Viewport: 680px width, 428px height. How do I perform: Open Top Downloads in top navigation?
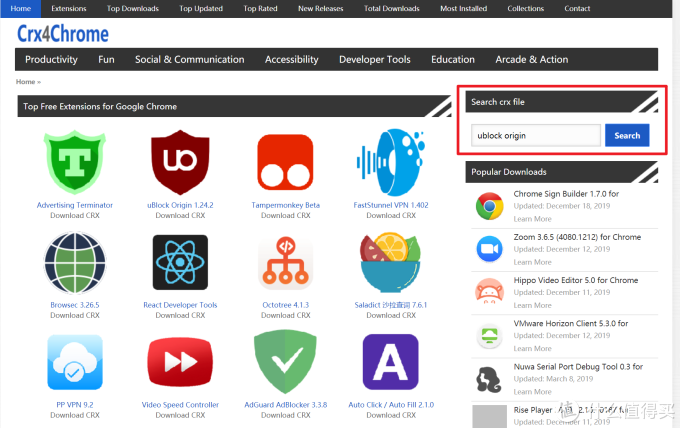click(x=133, y=9)
